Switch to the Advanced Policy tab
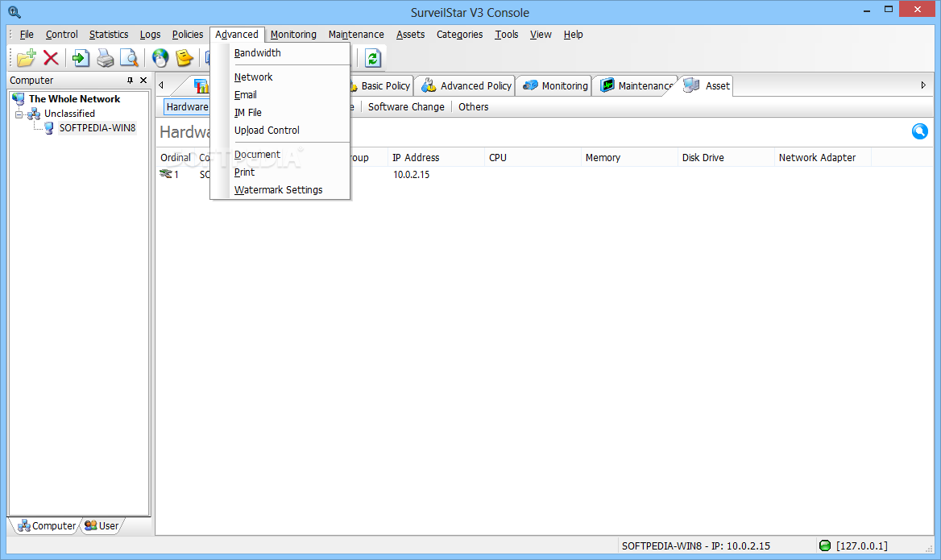 [466, 86]
